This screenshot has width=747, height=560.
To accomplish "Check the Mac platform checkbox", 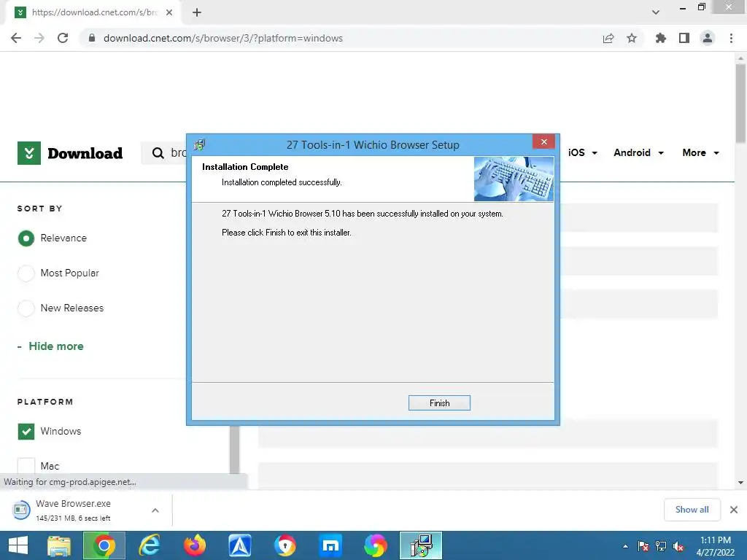I will tap(26, 466).
